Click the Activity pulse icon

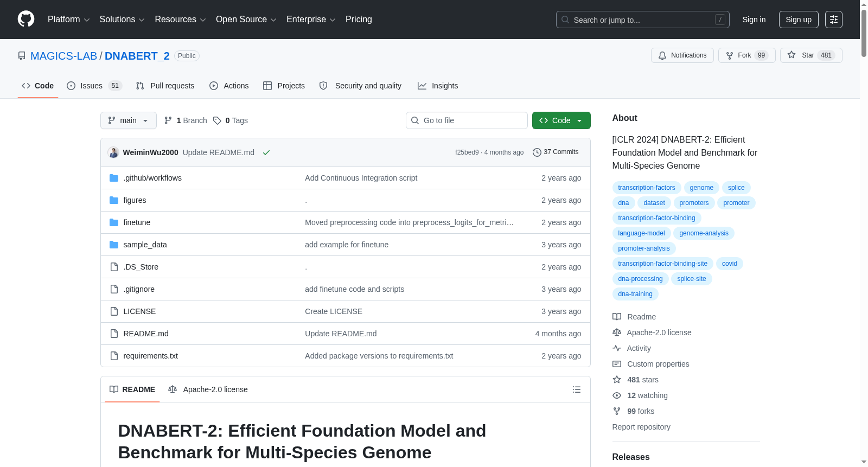point(617,348)
